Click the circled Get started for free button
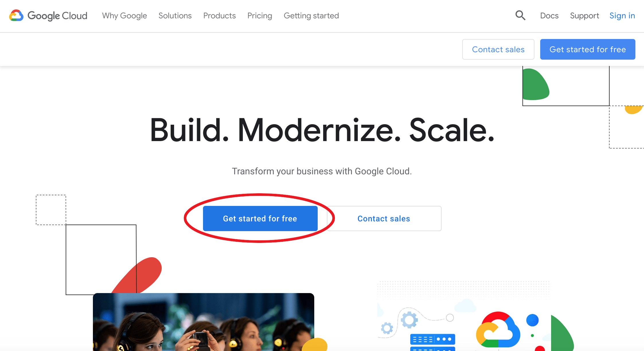644x351 pixels. pos(260,218)
